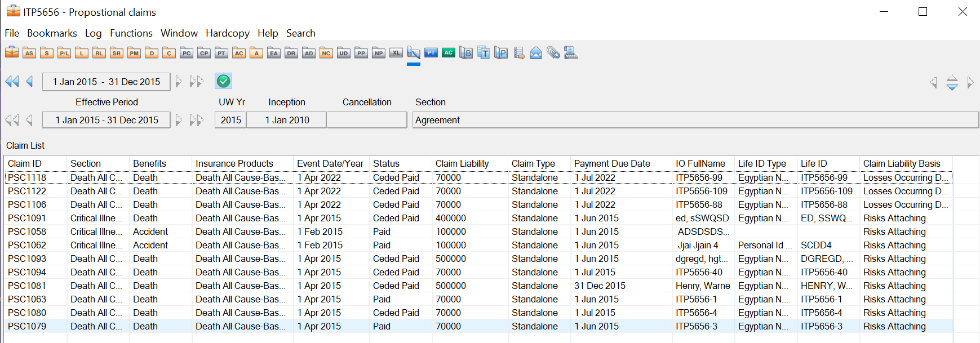Select claim row PSC1091

(27, 218)
